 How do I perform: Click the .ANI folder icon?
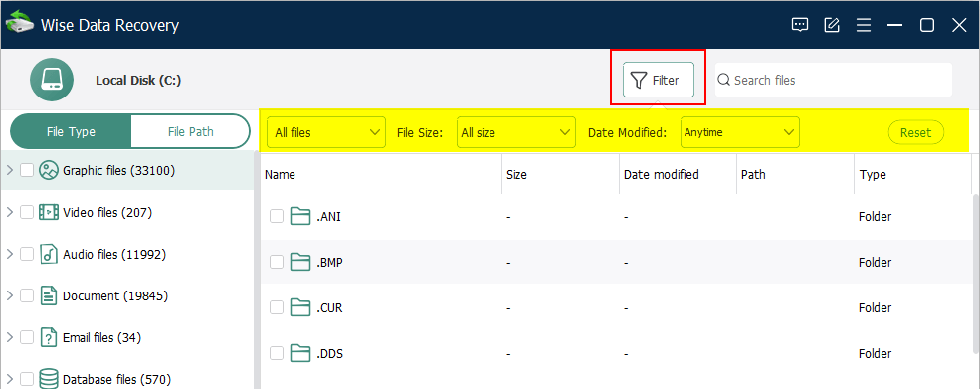tap(300, 217)
